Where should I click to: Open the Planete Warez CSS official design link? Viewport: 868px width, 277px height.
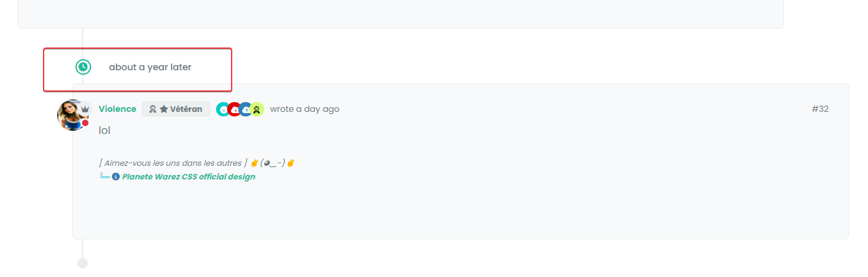(189, 177)
